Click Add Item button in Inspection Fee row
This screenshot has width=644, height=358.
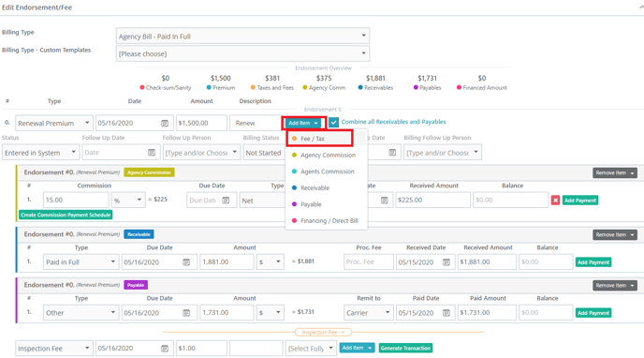(357, 348)
